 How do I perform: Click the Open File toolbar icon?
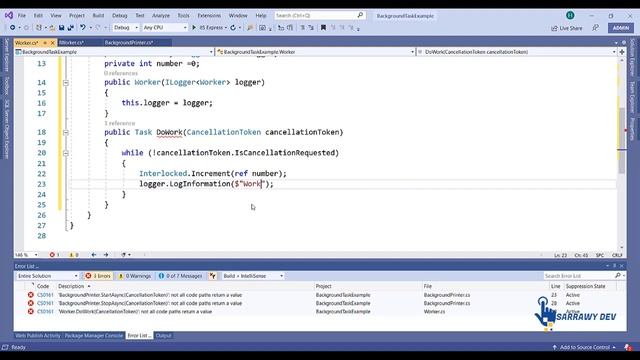[x=52, y=28]
